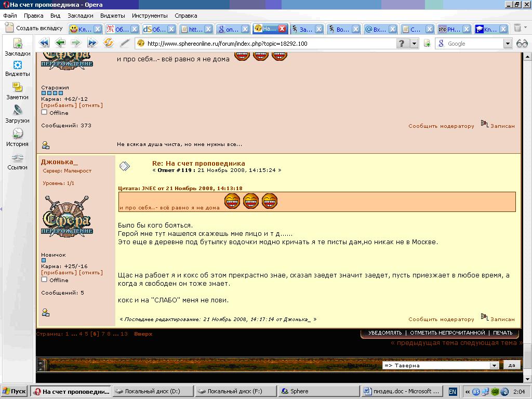532x399 pixels.
Task: Switch to the Кл... tab
Action: tap(81, 29)
